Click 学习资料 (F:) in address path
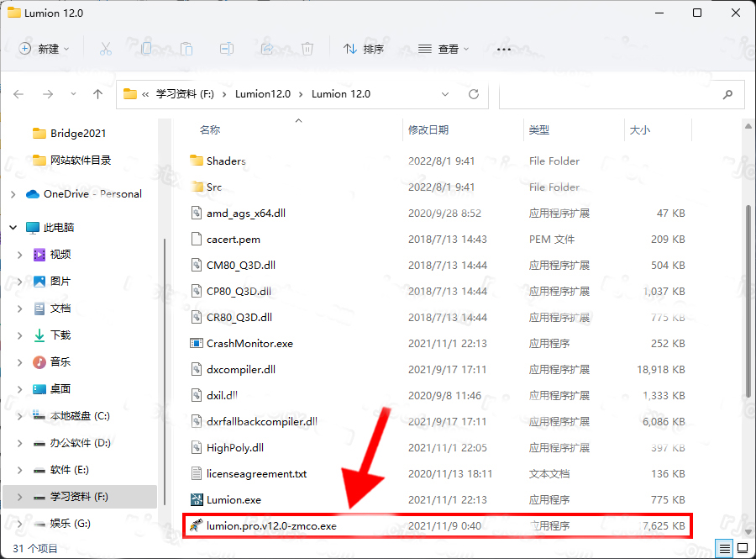The image size is (756, 559). pos(185,94)
